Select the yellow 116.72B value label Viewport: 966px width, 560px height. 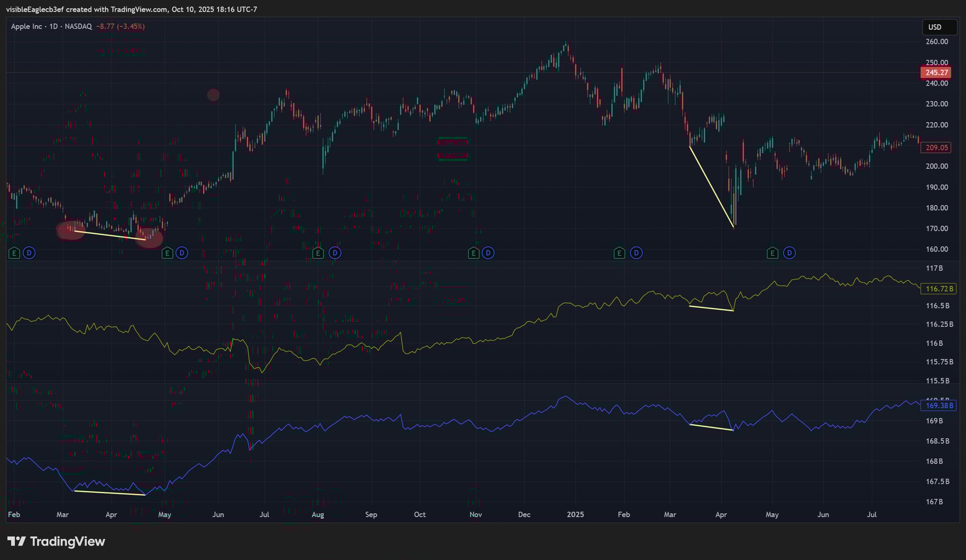tap(939, 289)
